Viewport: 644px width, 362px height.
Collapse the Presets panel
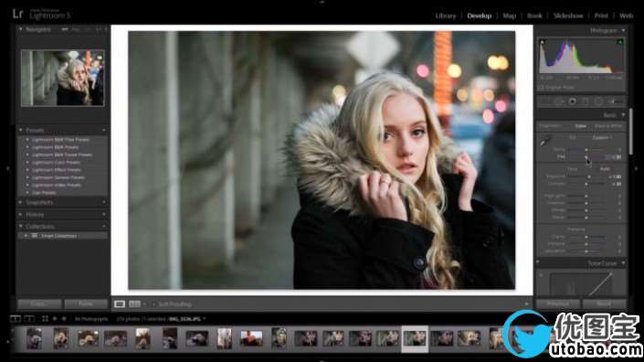pyautogui.click(x=20, y=130)
